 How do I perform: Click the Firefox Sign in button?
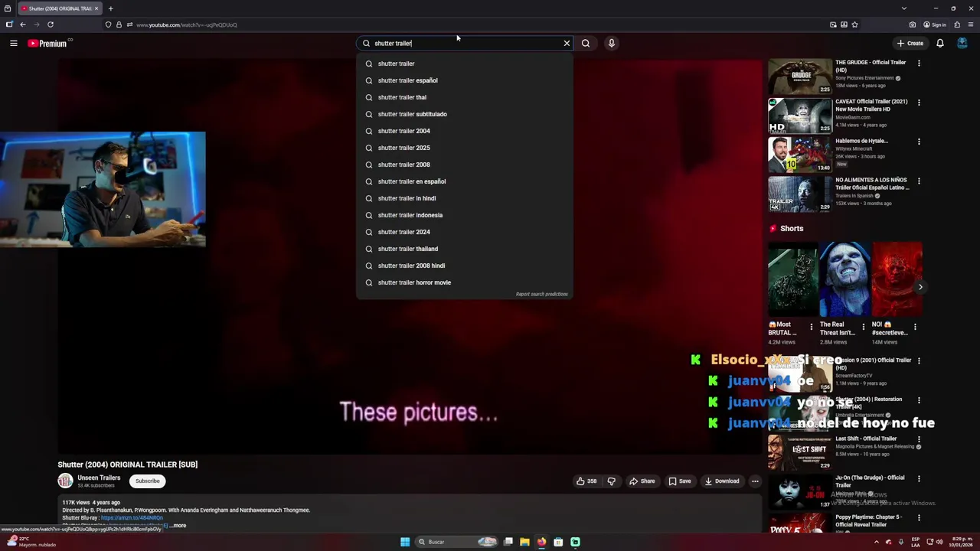935,24
